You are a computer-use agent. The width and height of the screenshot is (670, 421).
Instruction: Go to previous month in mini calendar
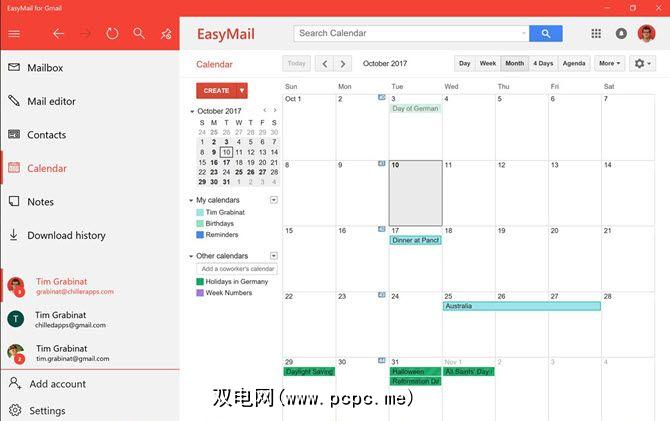click(265, 111)
